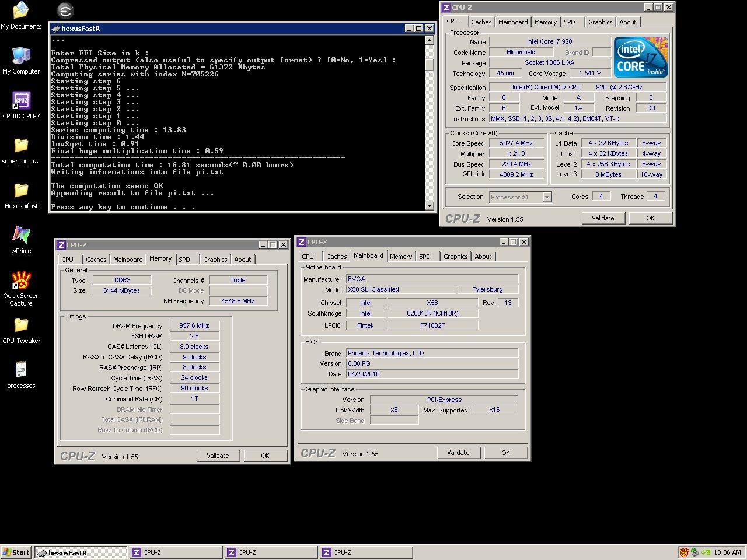Launch the CPUID CPU-Z desktop shortcut

[21, 106]
